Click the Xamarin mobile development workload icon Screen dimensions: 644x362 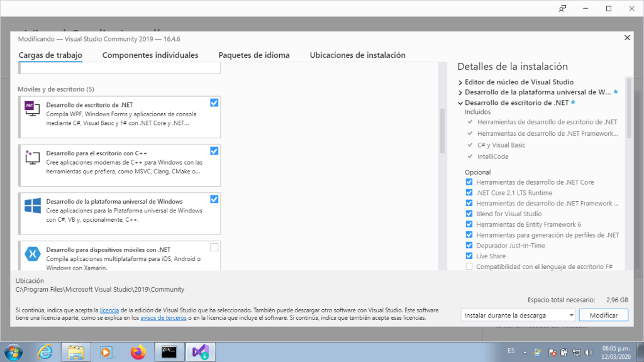point(32,253)
